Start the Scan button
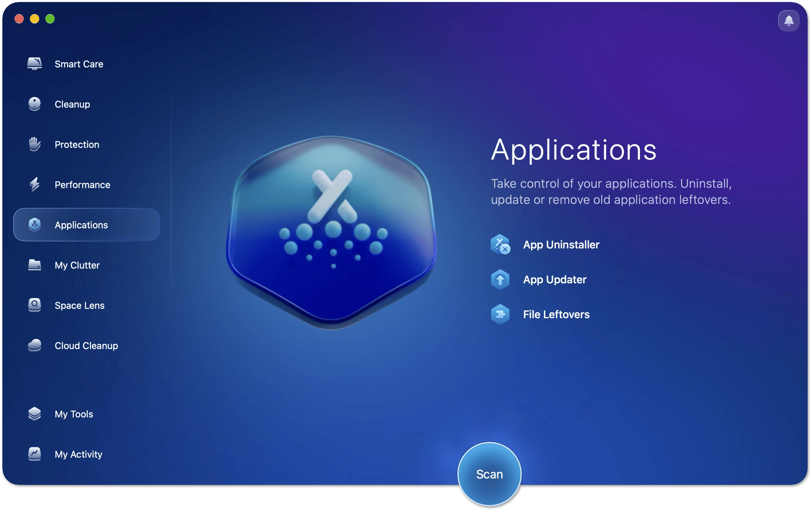Viewport: 812px width, 511px height. [489, 474]
